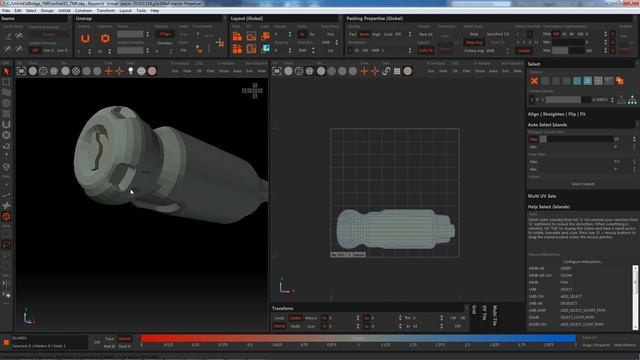Click first orange crosshair icon in 3D viewport toolbar

coord(108,71)
